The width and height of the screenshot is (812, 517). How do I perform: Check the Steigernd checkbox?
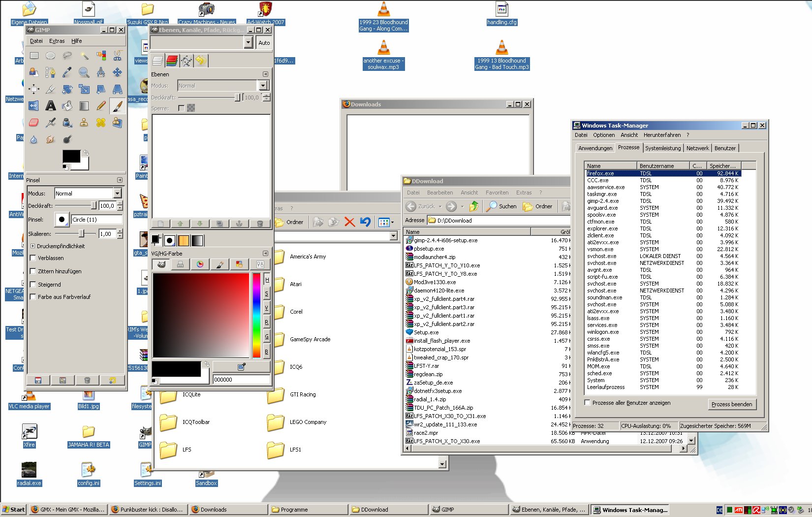[x=33, y=285]
